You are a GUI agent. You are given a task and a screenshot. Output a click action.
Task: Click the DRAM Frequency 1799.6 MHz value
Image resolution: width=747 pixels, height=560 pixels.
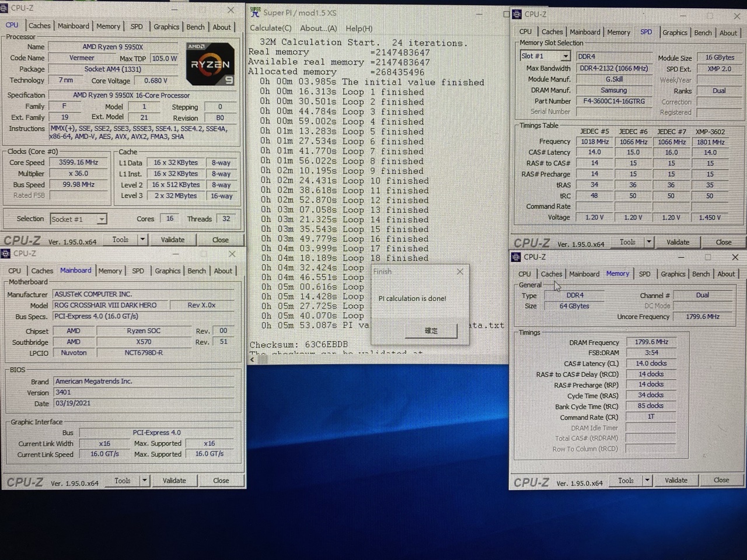coord(651,342)
